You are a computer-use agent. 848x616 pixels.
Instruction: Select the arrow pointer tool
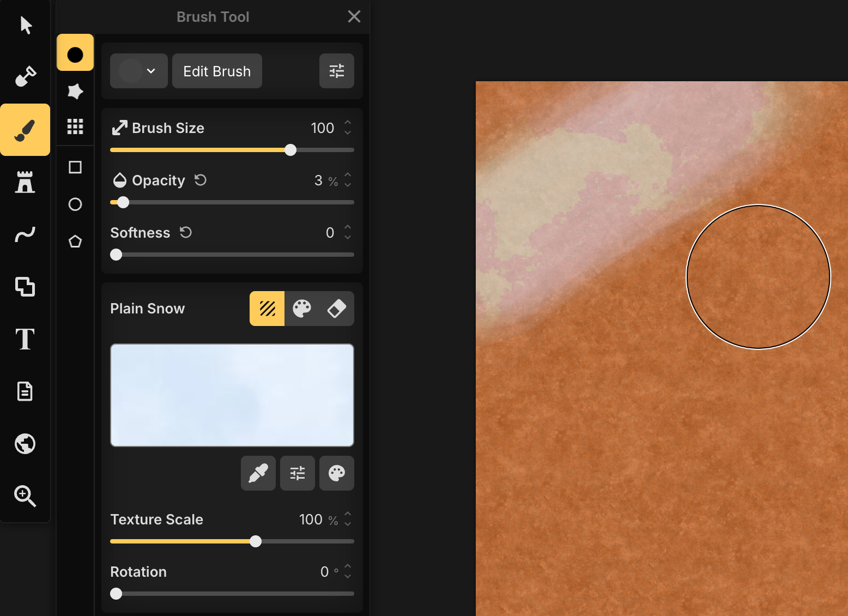pos(26,25)
